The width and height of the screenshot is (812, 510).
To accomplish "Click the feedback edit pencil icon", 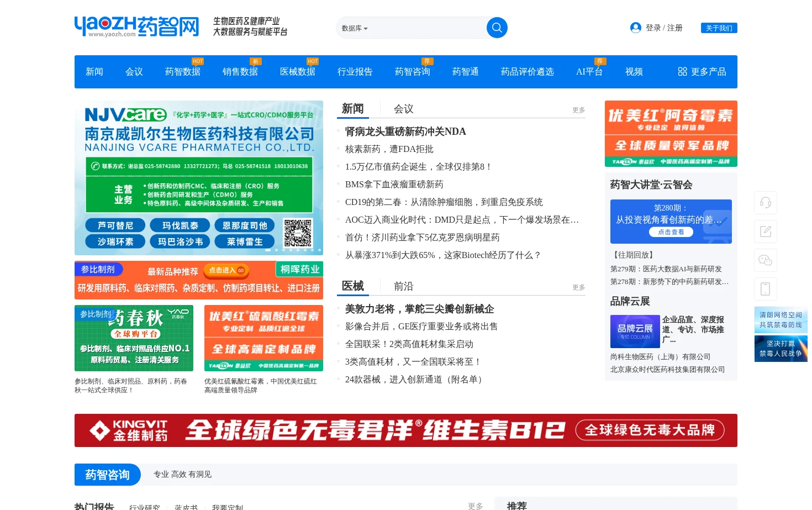I will click(766, 232).
